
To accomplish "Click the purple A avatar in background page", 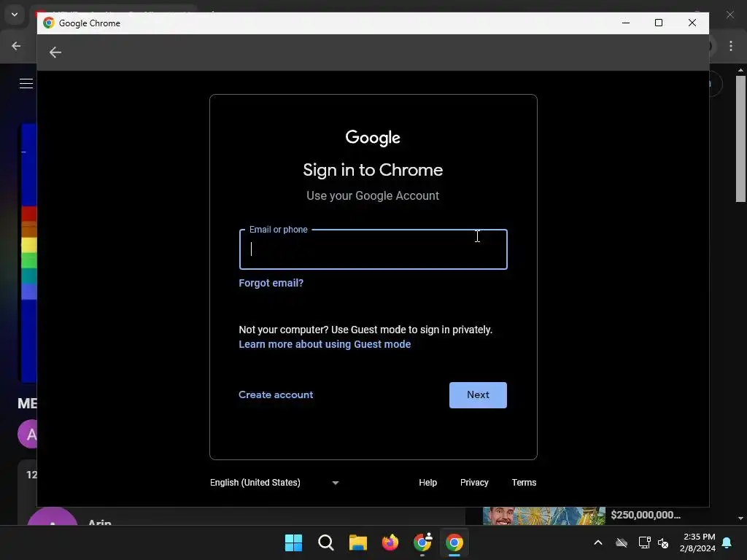I will (x=28, y=434).
